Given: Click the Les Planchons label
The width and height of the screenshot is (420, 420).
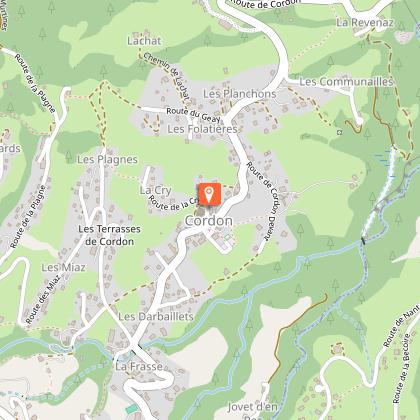Looking at the screenshot, I should pos(240,94).
